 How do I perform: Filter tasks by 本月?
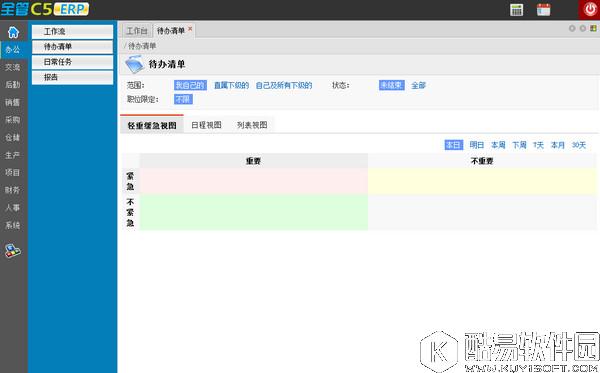558,145
